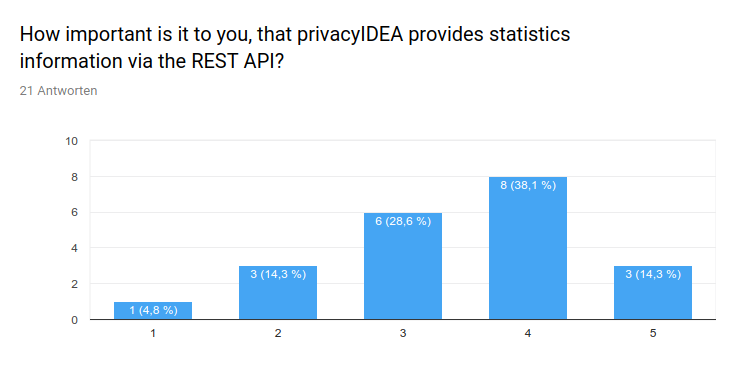Image resolution: width=739 pixels, height=374 pixels.
Task: Click the y-axis value 8
Action: (74, 177)
